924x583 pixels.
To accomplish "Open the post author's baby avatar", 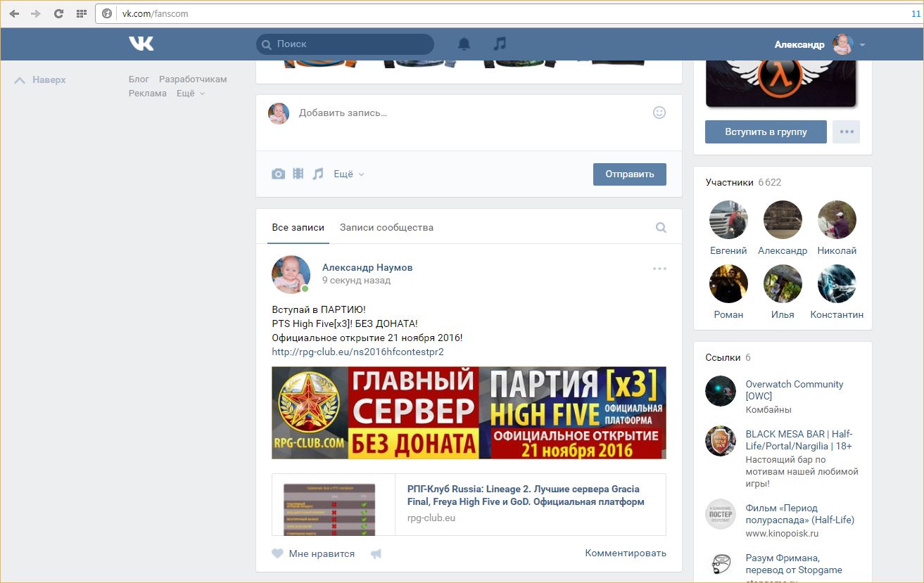I will coord(291,274).
